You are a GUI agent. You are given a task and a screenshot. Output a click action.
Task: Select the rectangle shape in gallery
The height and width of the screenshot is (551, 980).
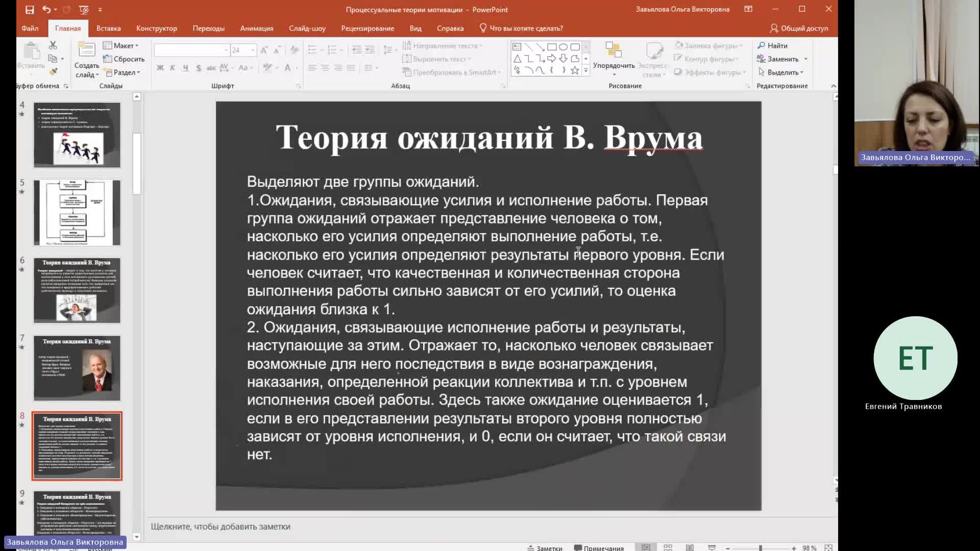click(552, 46)
